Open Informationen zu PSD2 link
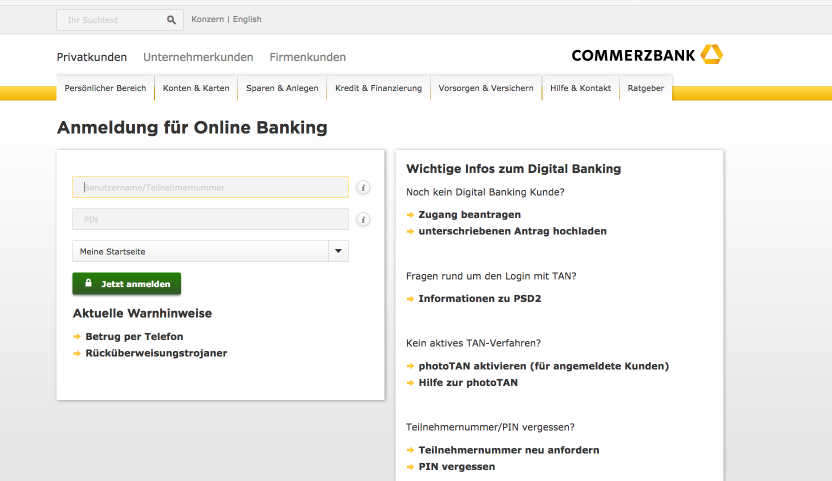 [x=480, y=298]
